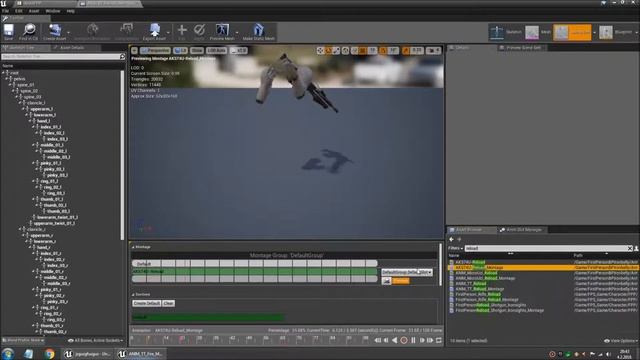Open the Window menu
640x360 pixels.
point(53,11)
